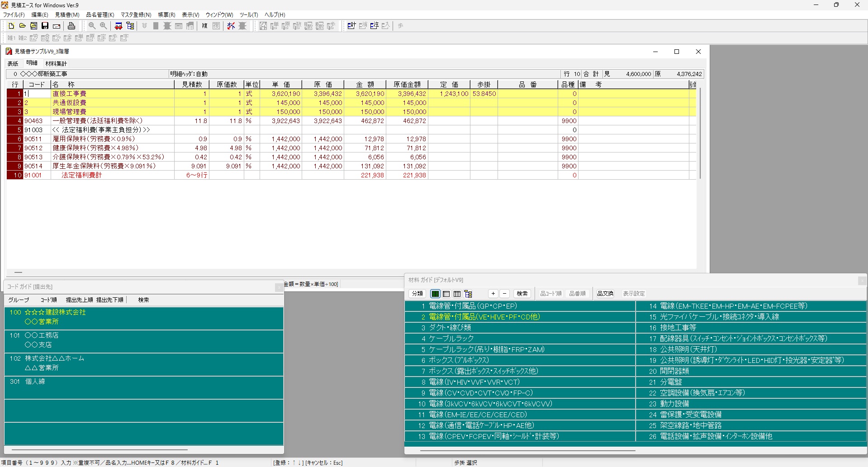
Task: Click the 複 toolbar icon
Action: [x=204, y=26]
